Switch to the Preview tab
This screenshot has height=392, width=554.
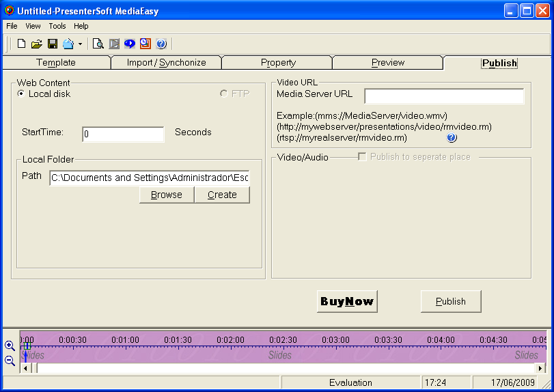point(388,63)
